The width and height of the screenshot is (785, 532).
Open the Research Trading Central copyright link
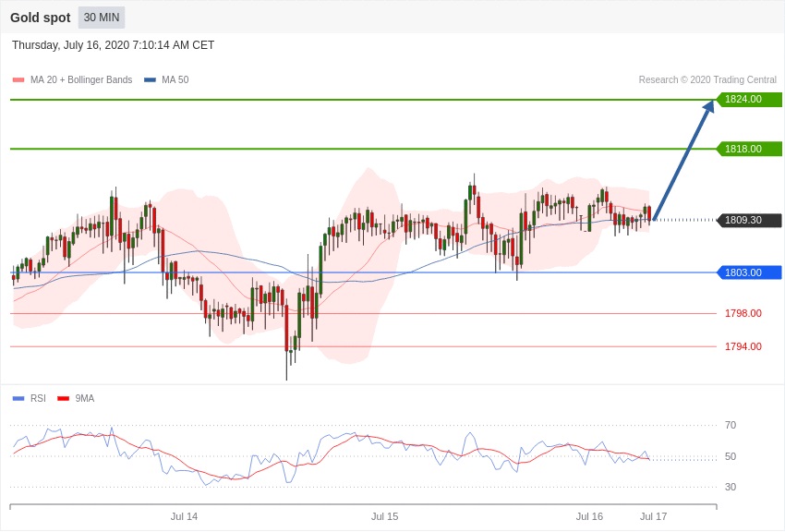[x=707, y=80]
